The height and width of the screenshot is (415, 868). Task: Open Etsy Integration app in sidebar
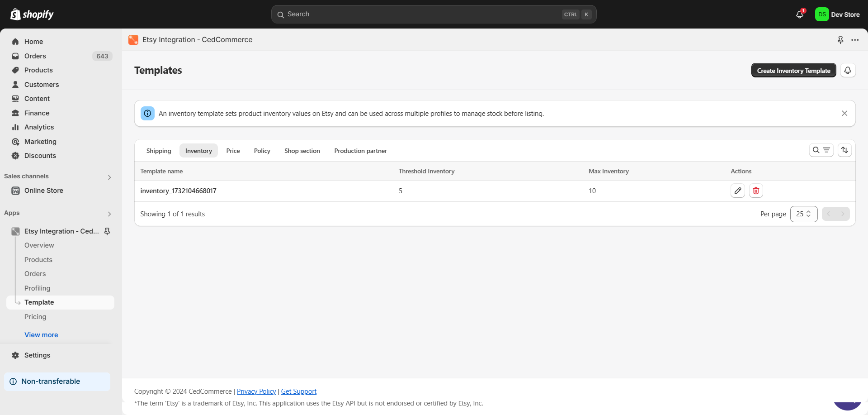point(61,231)
